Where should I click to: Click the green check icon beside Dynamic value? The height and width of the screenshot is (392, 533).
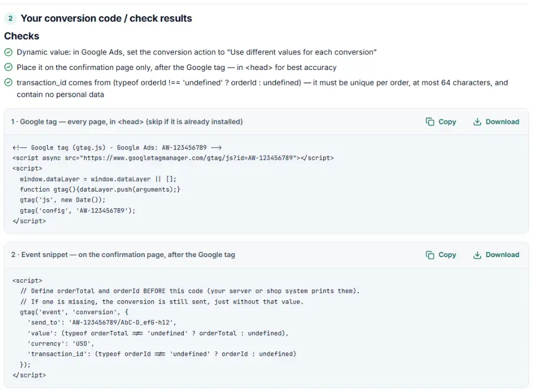(x=8, y=52)
